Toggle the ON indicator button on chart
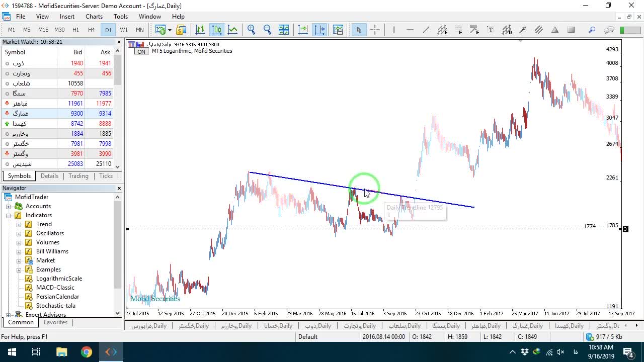Viewport: 644px width, 362px height. (141, 51)
